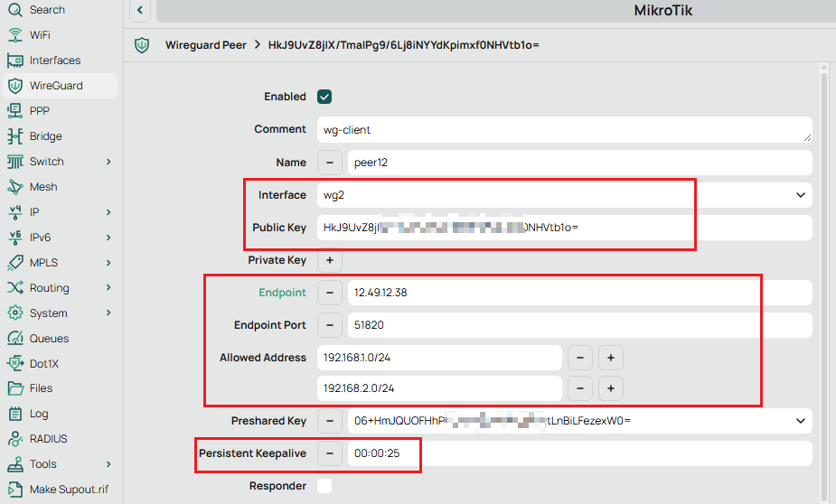Open the RADIUS menu item
Image resolution: width=836 pixels, height=504 pixels.
pyautogui.click(x=60, y=439)
